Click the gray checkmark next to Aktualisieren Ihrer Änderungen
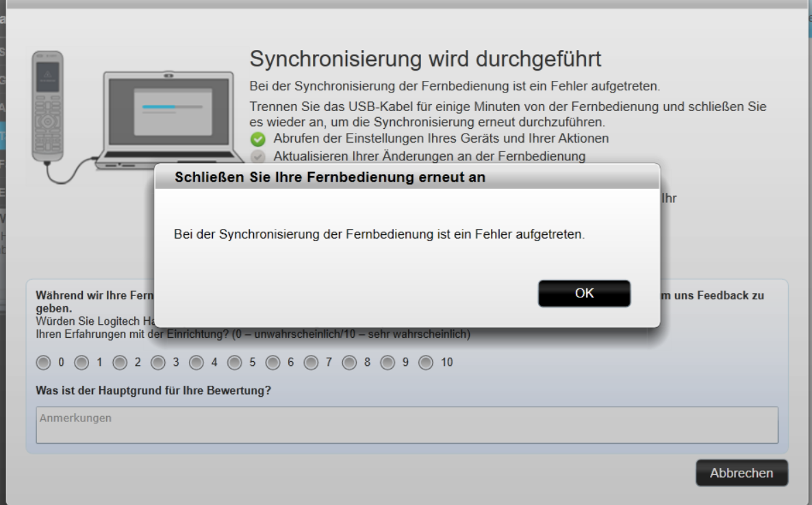Screen dimensions: 812x505 (257, 156)
